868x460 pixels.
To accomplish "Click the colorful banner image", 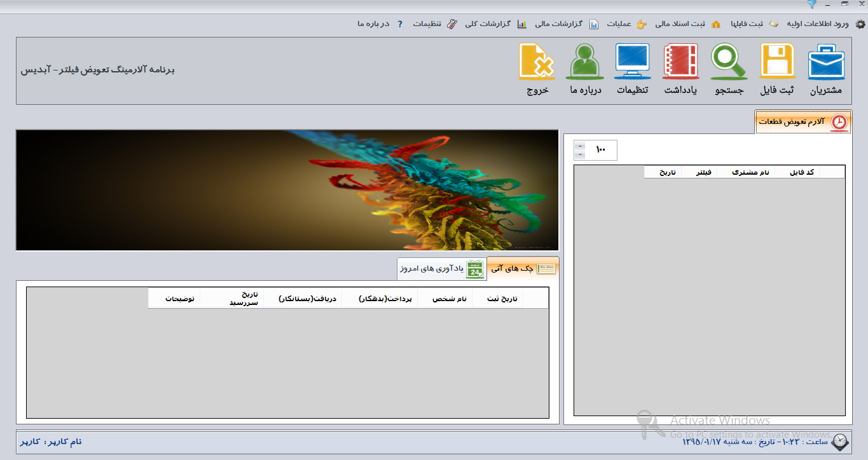I will 287,190.
